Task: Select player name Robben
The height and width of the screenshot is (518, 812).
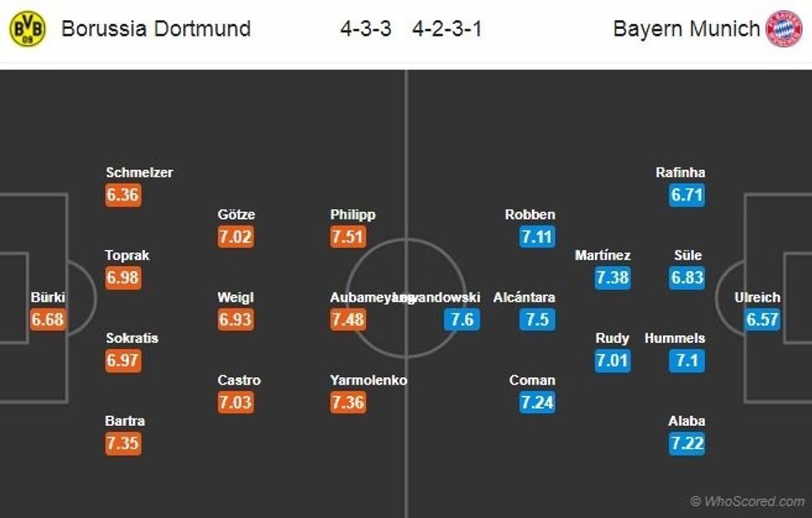Action: [530, 215]
